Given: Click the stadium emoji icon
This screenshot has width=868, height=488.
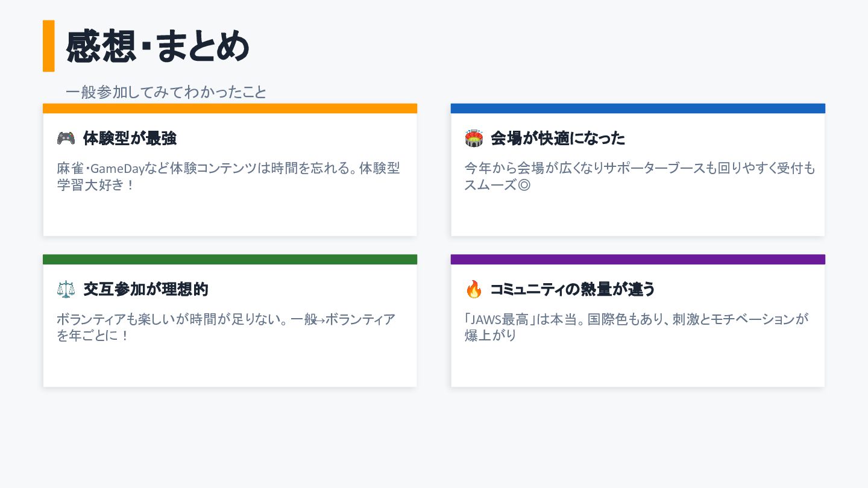Looking at the screenshot, I should tap(474, 139).
